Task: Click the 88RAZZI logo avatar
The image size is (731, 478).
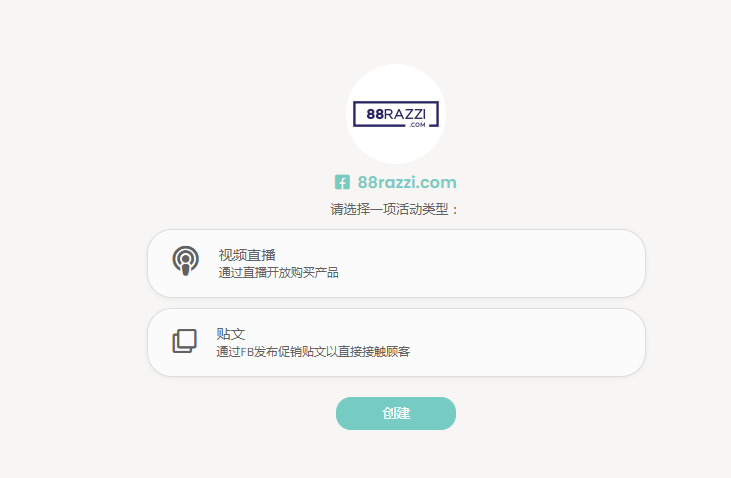Action: point(396,114)
